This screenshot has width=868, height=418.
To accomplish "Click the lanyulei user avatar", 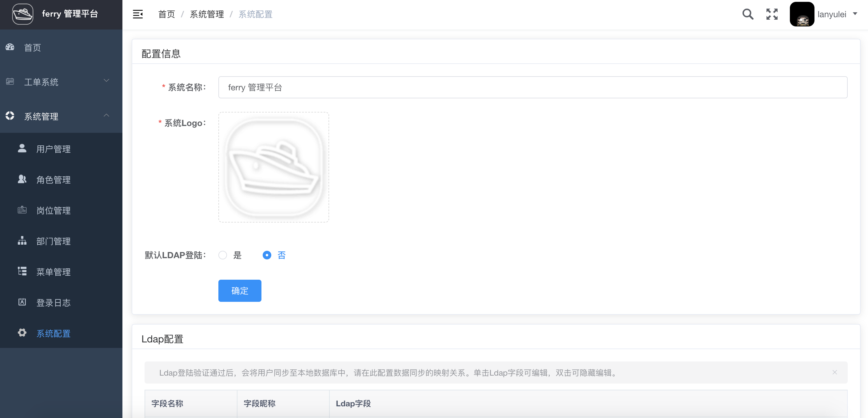I will 802,14.
